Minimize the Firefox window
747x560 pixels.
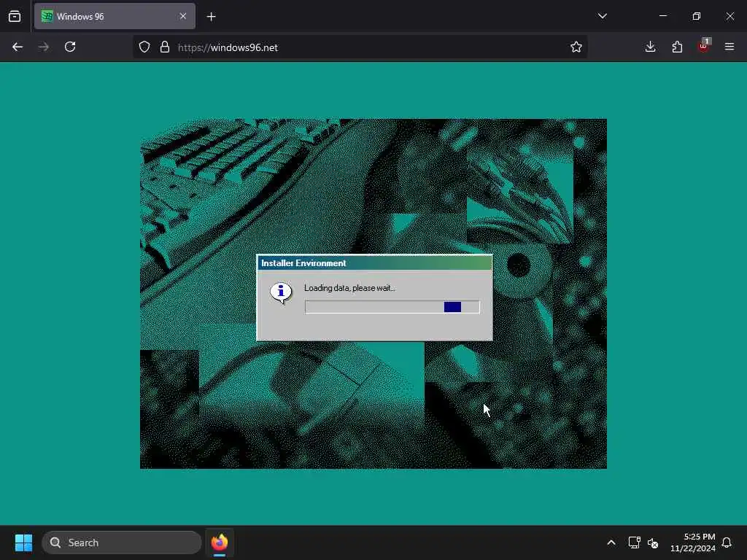663,16
